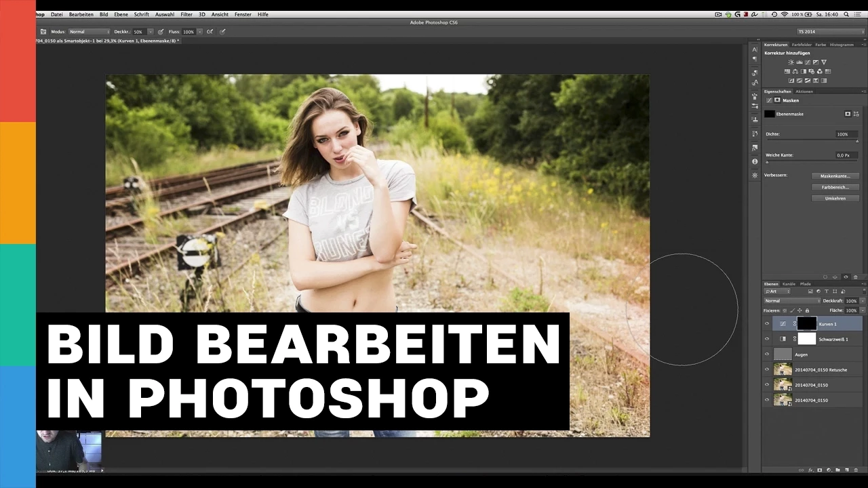
Task: Click the position lock icon next to Fixieren
Action: [x=800, y=310]
